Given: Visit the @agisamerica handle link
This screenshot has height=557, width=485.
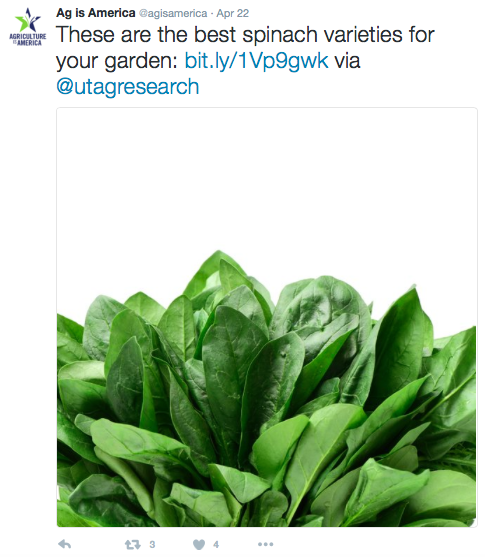Looking at the screenshot, I should (x=173, y=13).
